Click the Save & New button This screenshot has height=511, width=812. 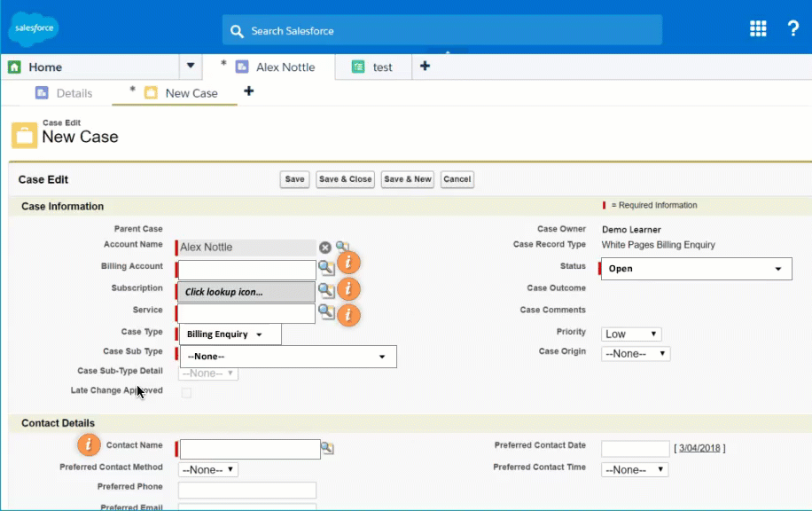pos(408,179)
